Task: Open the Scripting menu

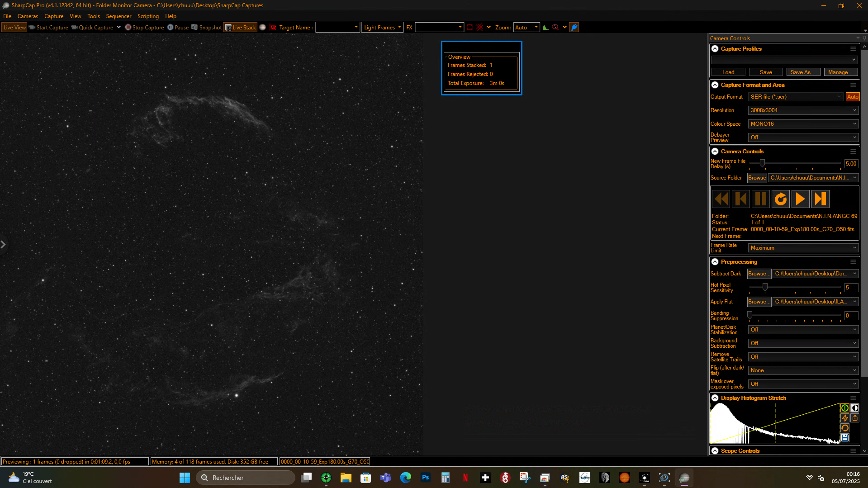Action: click(148, 16)
